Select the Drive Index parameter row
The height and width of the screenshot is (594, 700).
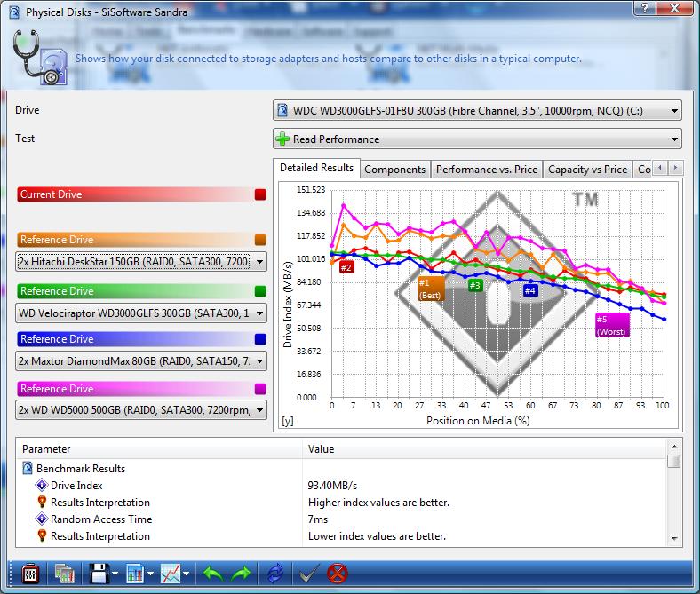(x=76, y=486)
